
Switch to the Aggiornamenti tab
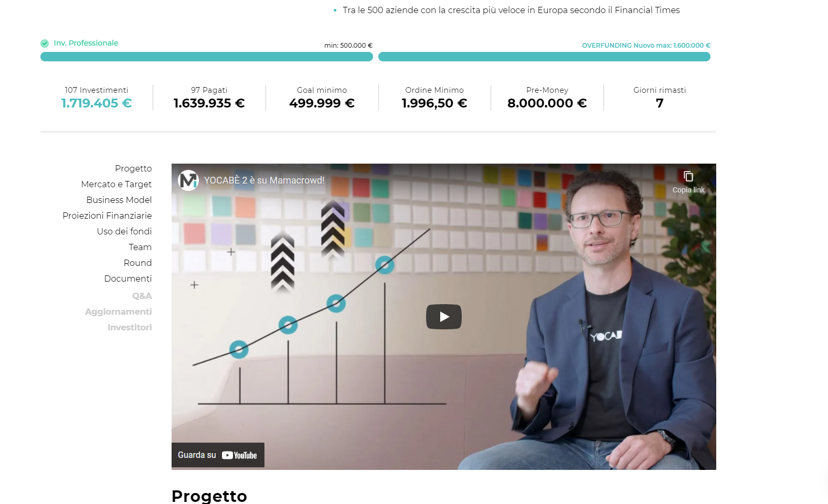(119, 312)
